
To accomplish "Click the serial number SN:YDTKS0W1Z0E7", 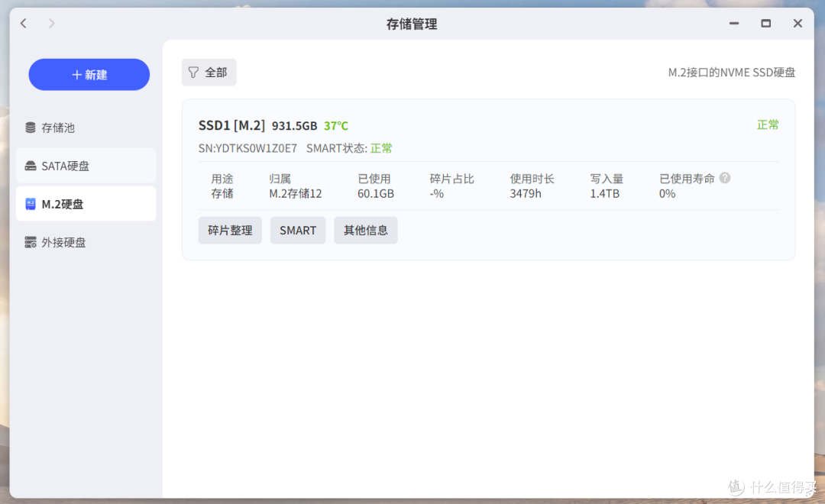I will tap(247, 148).
